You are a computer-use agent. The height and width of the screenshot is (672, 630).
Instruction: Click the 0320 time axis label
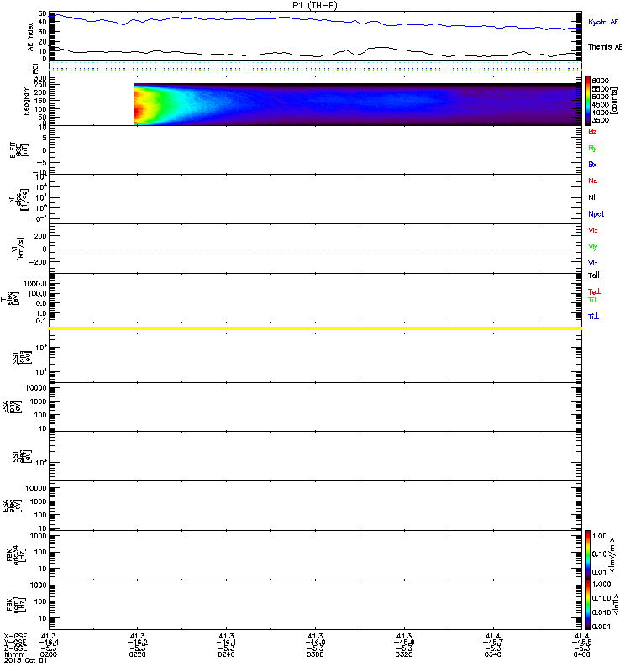tap(404, 654)
